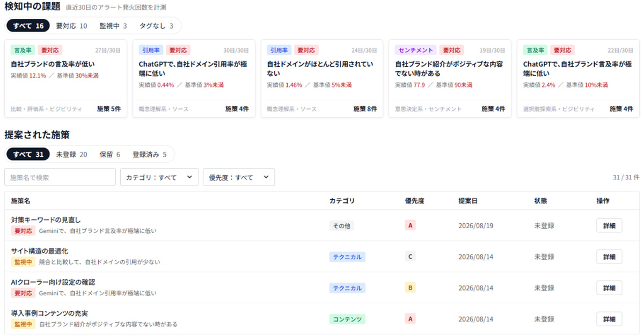Switch to the 監視中 3 issue tab
644x336 pixels.
coord(113,26)
